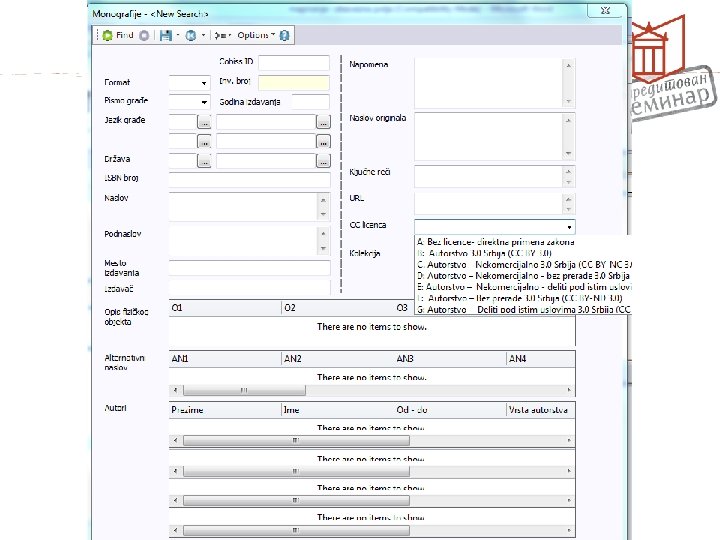The height and width of the screenshot is (540, 720).
Task: Click the ISBN broj field
Action: [249, 179]
